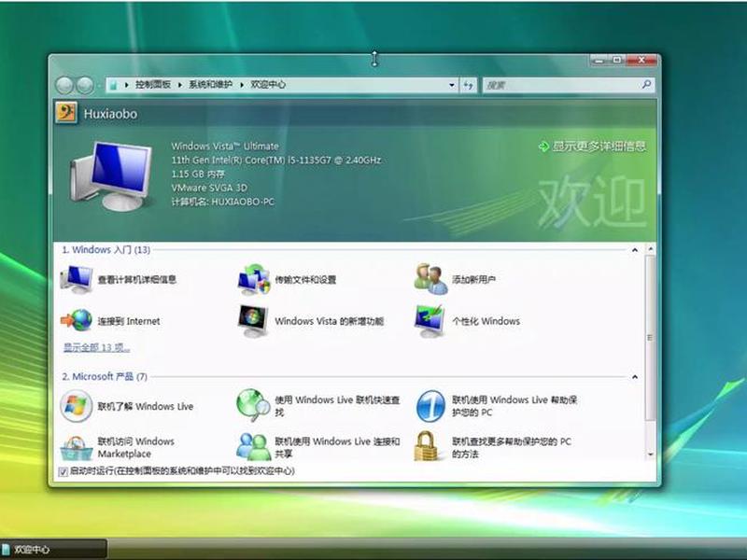Click the magnifier icon in search box
This screenshot has height=560, width=747.
coord(646,84)
